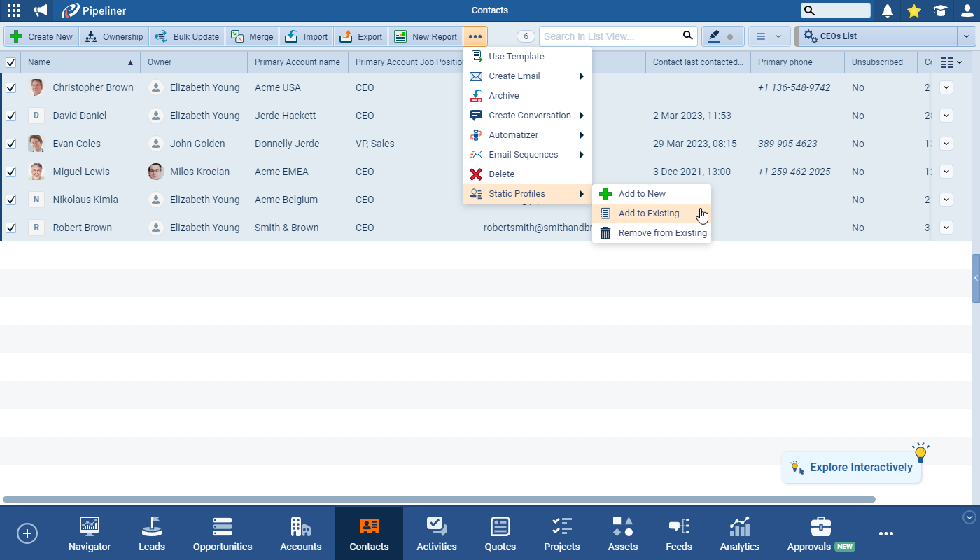The width and height of the screenshot is (980, 560).
Task: Deselect the Robert Brown row checkbox
Action: [11, 227]
